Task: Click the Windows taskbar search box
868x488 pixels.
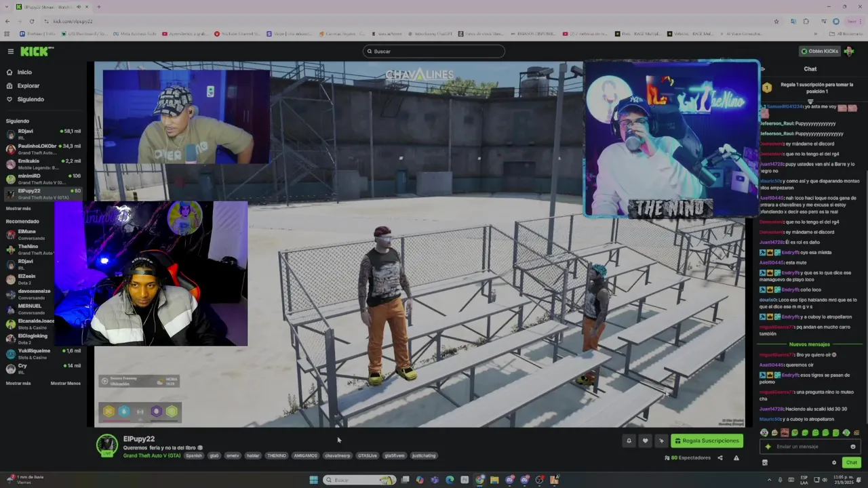Action: coord(359,480)
